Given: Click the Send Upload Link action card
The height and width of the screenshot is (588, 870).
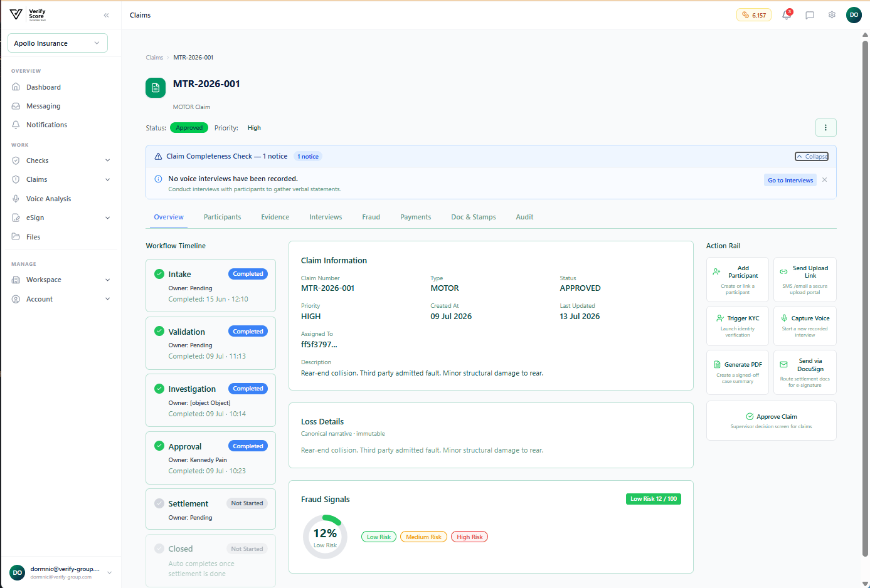Looking at the screenshot, I should [x=805, y=280].
